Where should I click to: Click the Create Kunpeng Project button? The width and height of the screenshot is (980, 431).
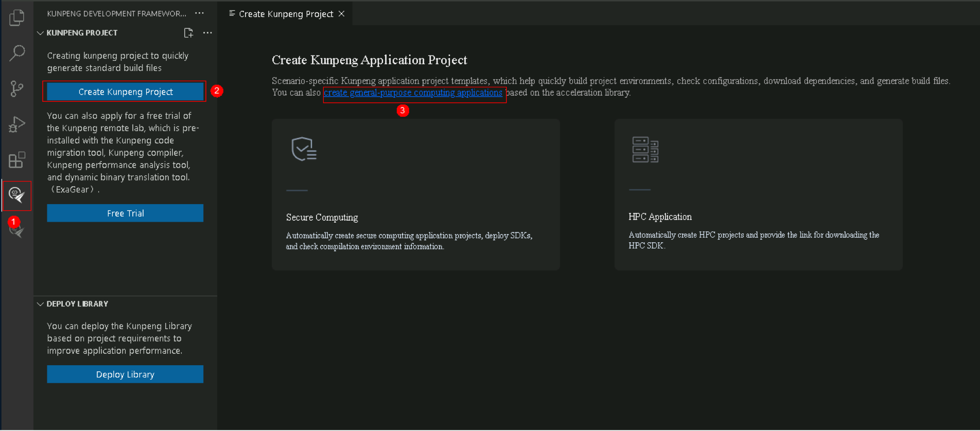click(125, 92)
